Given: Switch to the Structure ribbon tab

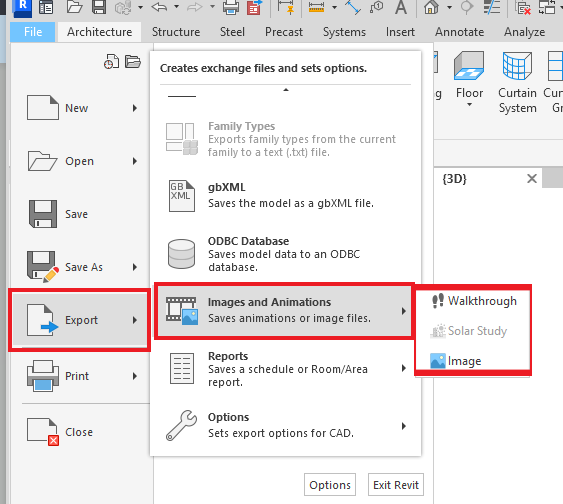Looking at the screenshot, I should point(176,32).
